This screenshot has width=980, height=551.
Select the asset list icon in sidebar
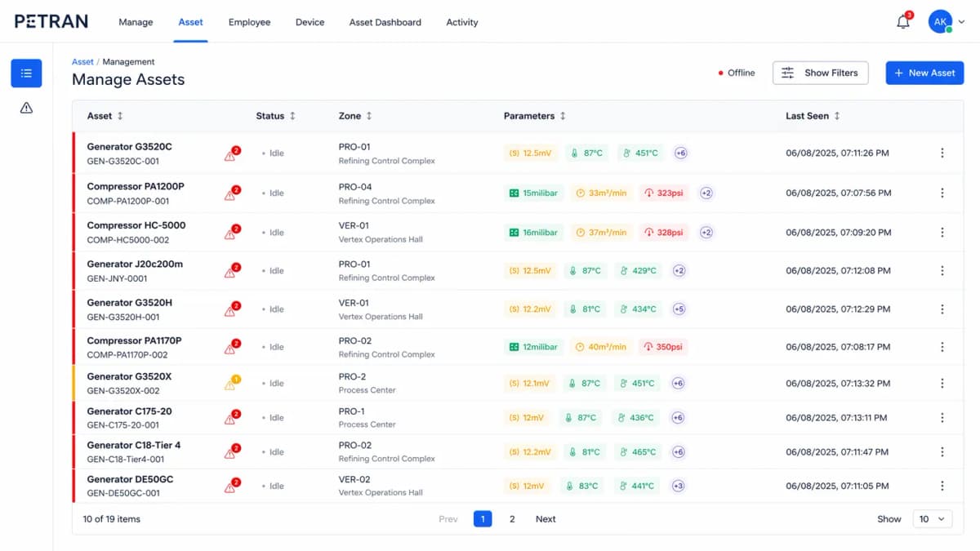tap(26, 73)
